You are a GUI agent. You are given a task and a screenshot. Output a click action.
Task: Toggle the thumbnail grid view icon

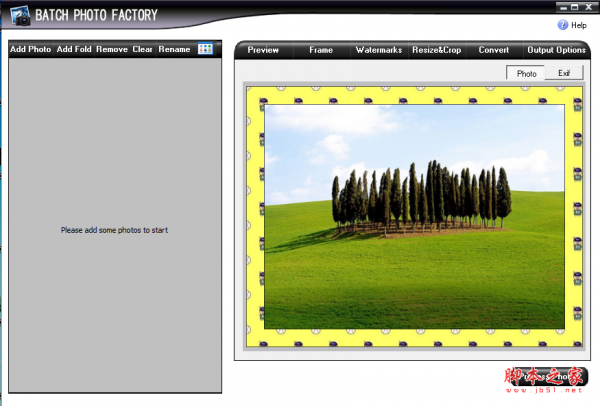(205, 49)
